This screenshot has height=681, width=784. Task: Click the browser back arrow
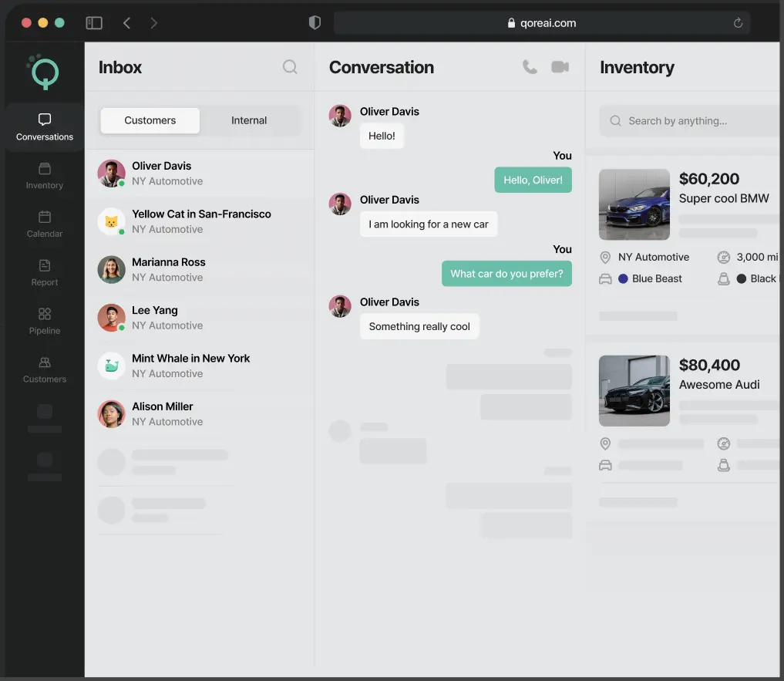[x=127, y=23]
